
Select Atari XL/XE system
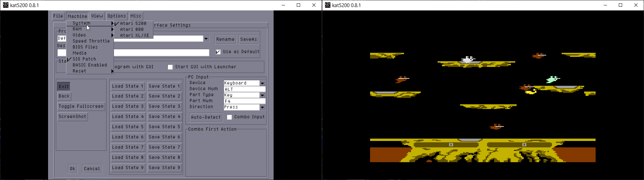point(133,35)
